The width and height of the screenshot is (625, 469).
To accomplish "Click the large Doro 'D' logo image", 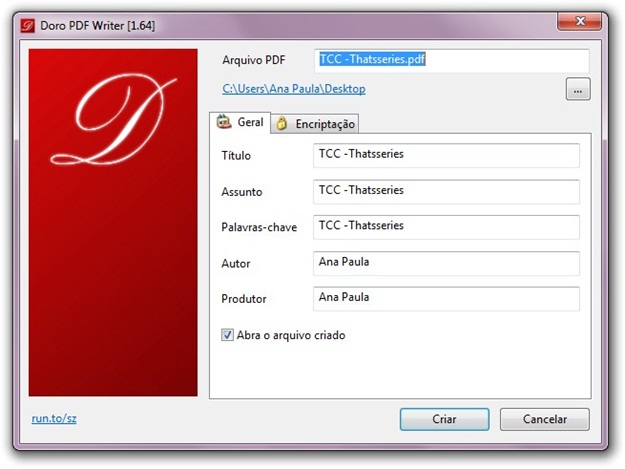I will coord(113,222).
